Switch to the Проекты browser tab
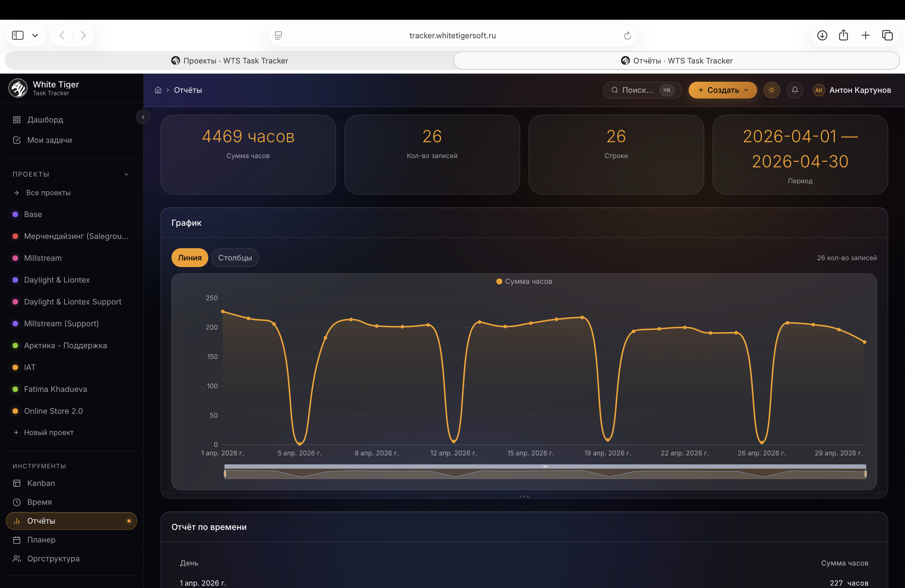Viewport: 905px width, 588px height. 229,60
